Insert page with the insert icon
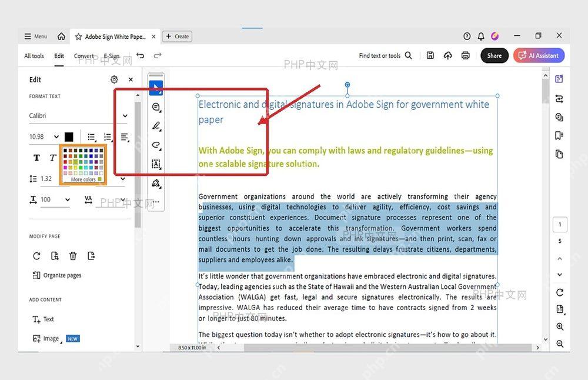 coord(91,256)
